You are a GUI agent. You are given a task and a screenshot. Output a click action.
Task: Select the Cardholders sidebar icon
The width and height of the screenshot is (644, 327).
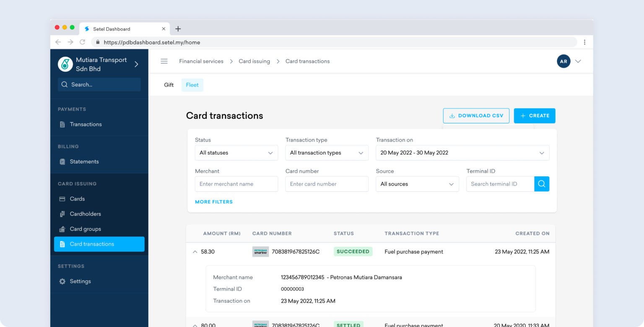pos(62,214)
